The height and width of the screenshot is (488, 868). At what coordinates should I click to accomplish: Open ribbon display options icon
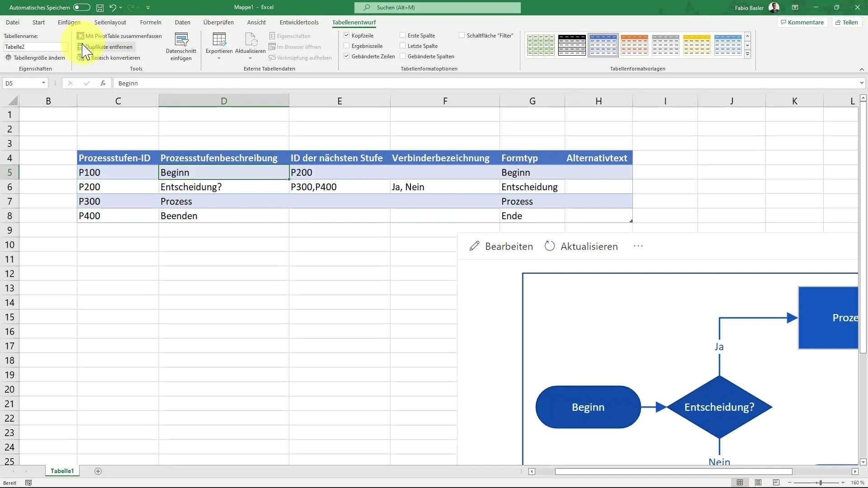(x=795, y=8)
